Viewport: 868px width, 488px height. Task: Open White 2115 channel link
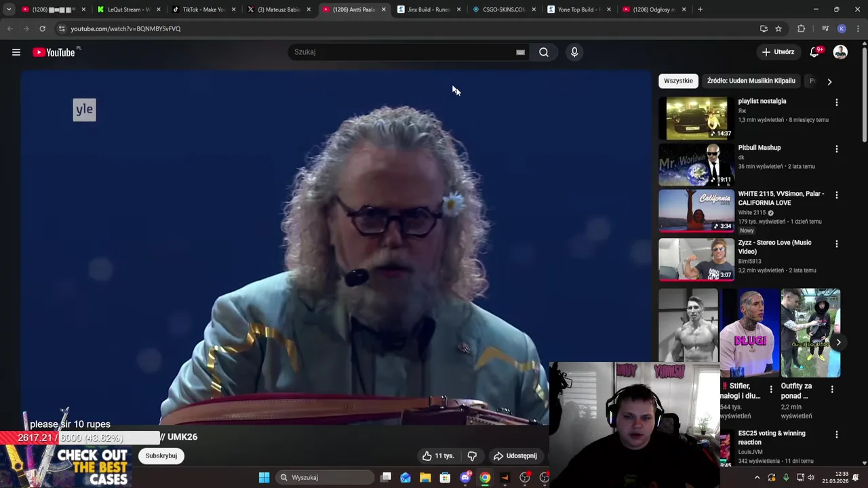tap(751, 213)
